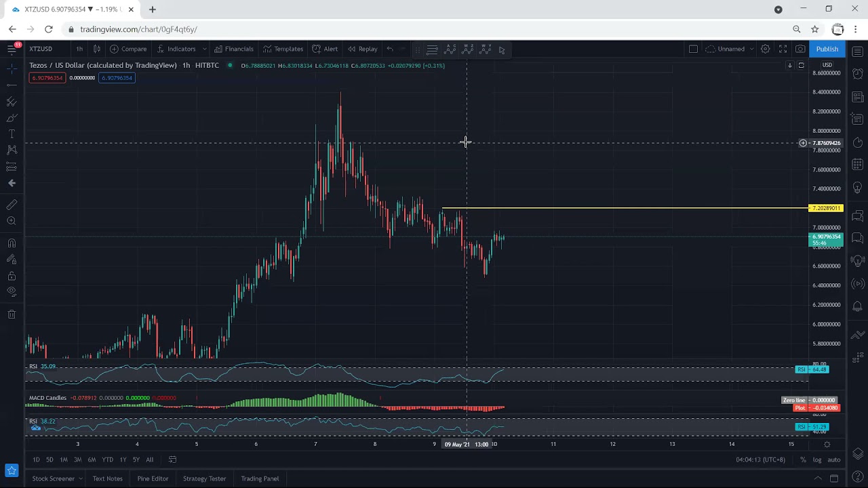Start bar Replay mode
Screen dimensions: 868x488
[362, 49]
